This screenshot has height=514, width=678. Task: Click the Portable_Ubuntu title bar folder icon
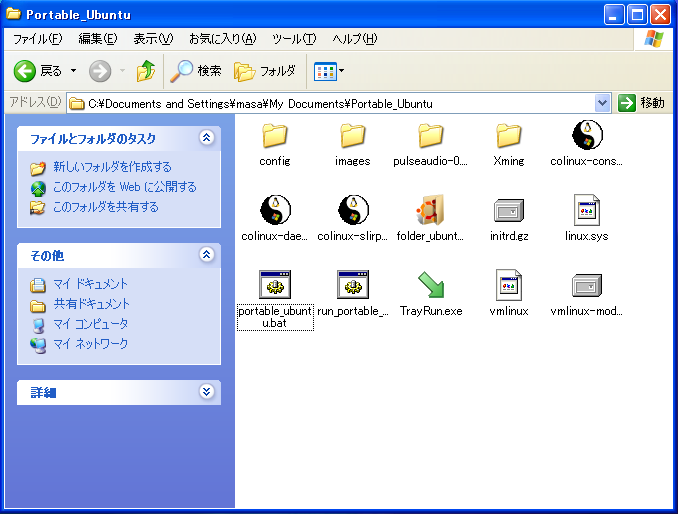coord(13,14)
